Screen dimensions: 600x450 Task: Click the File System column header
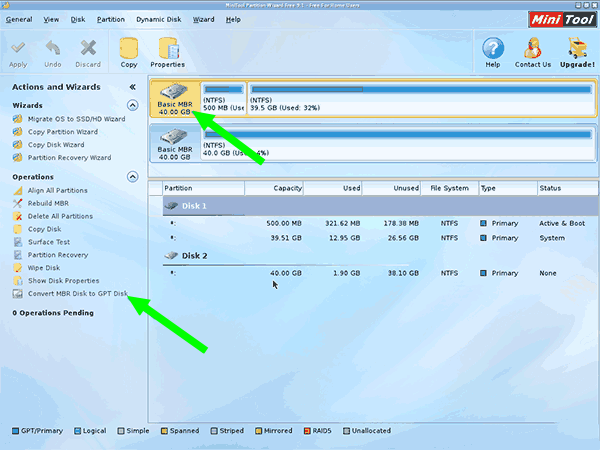[x=450, y=188]
